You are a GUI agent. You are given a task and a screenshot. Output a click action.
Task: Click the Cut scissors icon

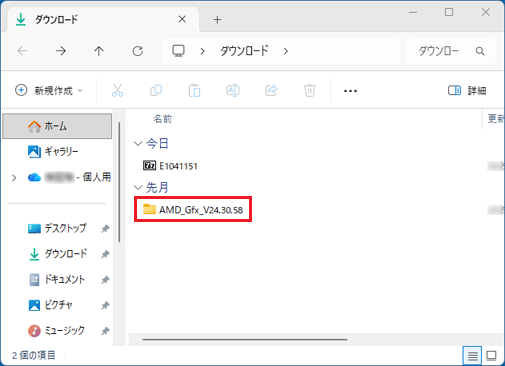pos(117,90)
